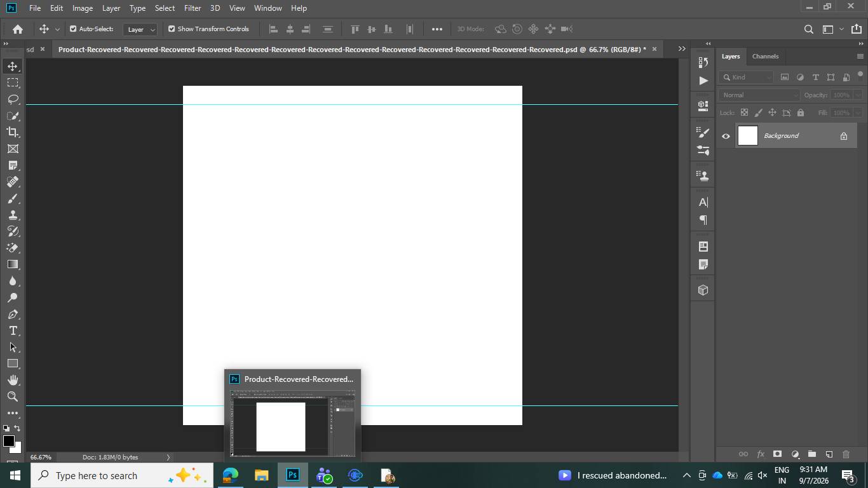Switch to the Channels tab
868x488 pixels.
(765, 57)
